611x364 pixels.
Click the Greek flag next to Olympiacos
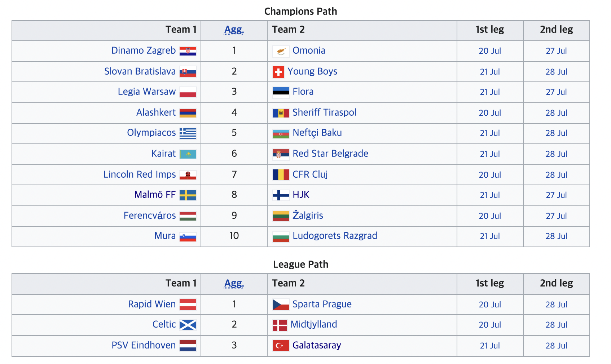(x=188, y=133)
